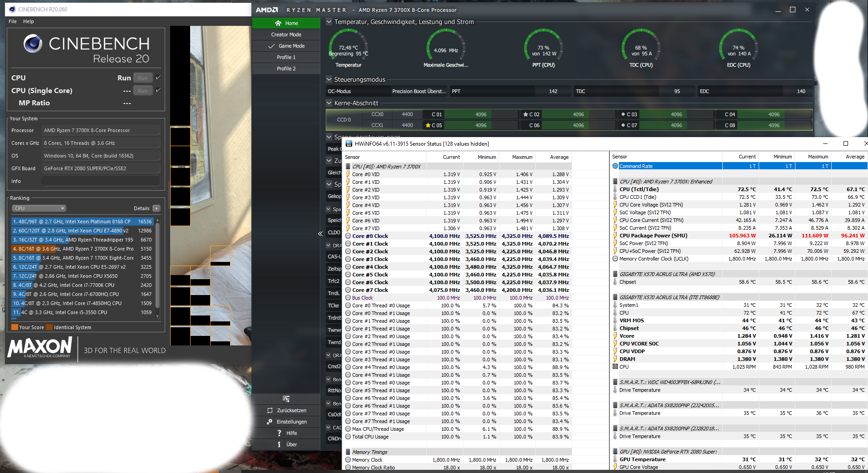Click the CPU [#0]: AMD Ryzen 7 3700X group header

coord(387,167)
